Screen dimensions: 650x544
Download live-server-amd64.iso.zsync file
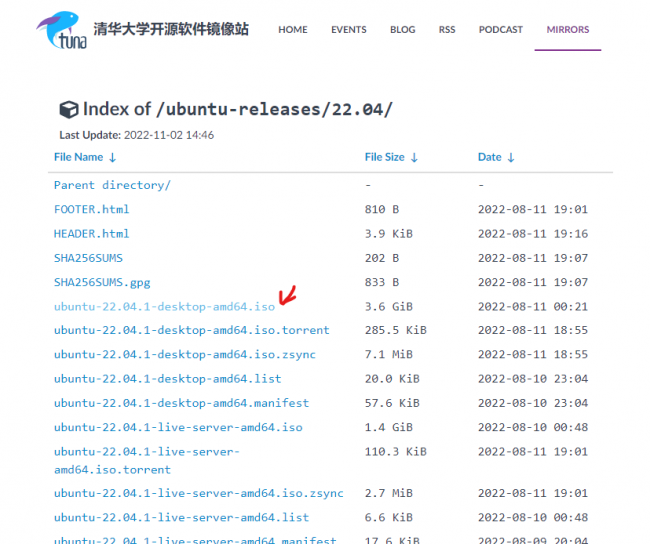click(x=199, y=493)
